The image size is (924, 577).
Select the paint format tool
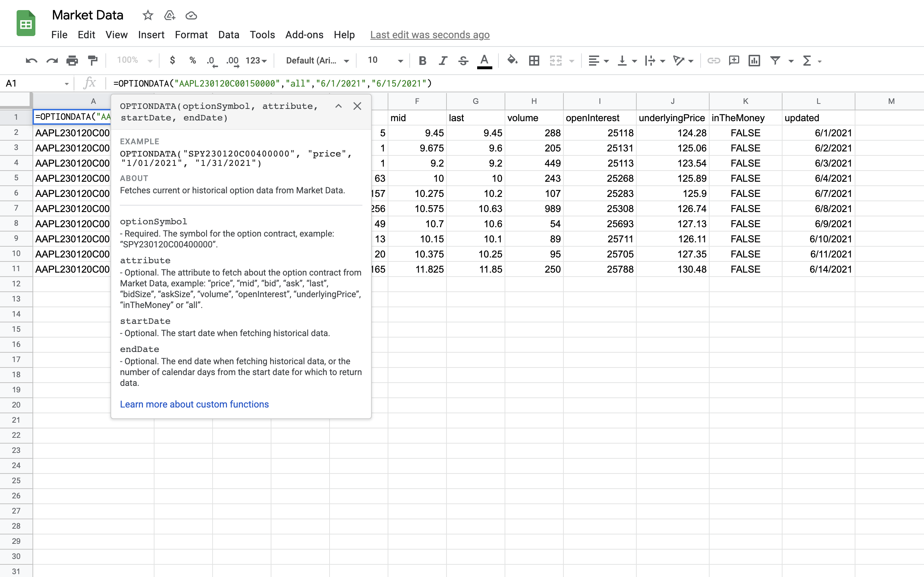pos(92,61)
